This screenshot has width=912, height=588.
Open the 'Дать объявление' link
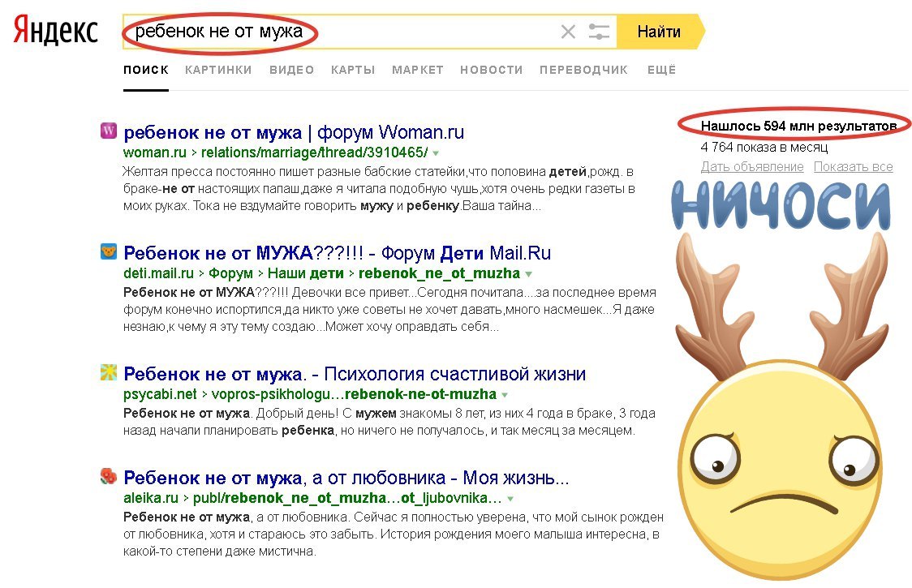[x=752, y=167]
